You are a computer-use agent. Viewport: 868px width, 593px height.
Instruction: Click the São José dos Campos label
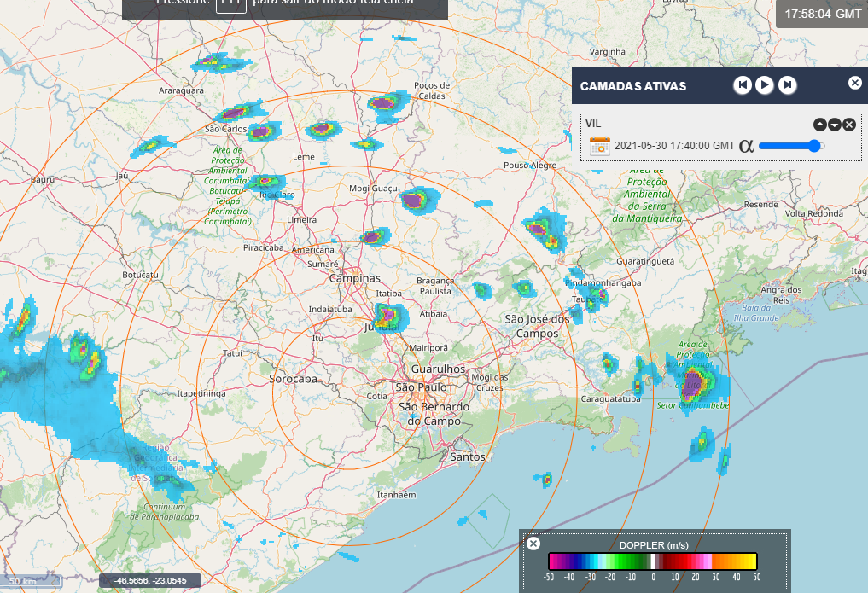click(x=537, y=327)
